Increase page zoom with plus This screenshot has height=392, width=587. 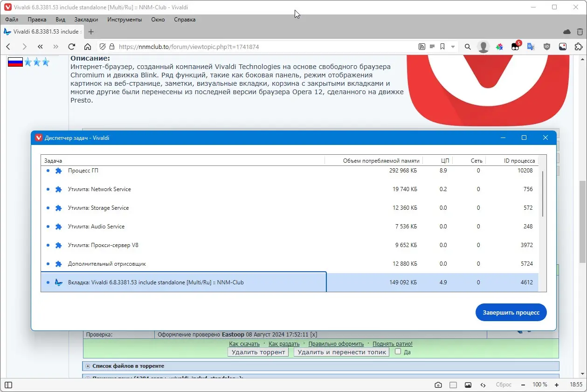pyautogui.click(x=556, y=385)
